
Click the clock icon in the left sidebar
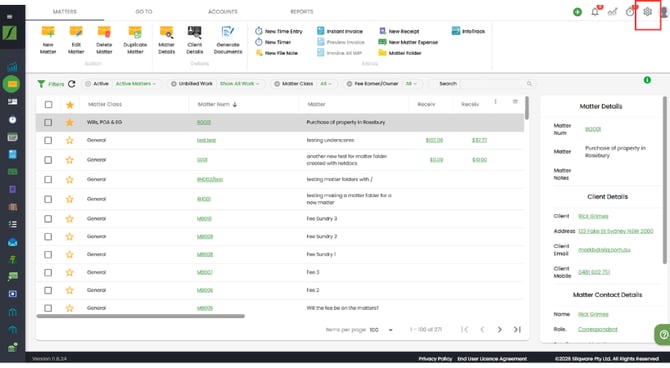(12, 120)
